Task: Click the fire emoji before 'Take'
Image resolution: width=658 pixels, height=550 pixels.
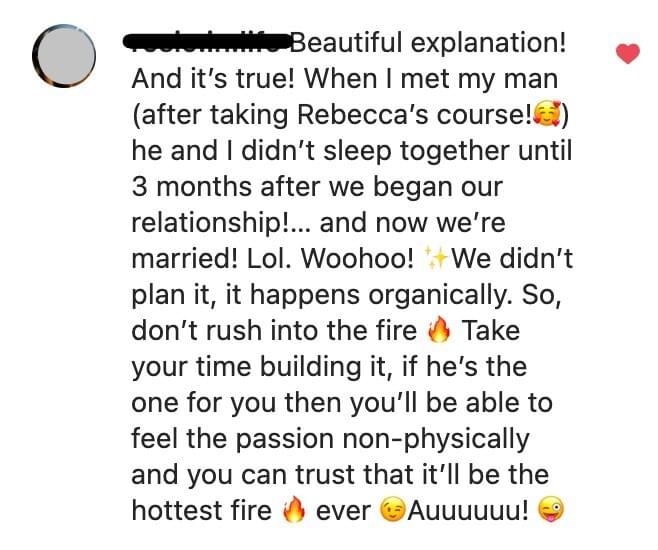Action: pos(439,330)
